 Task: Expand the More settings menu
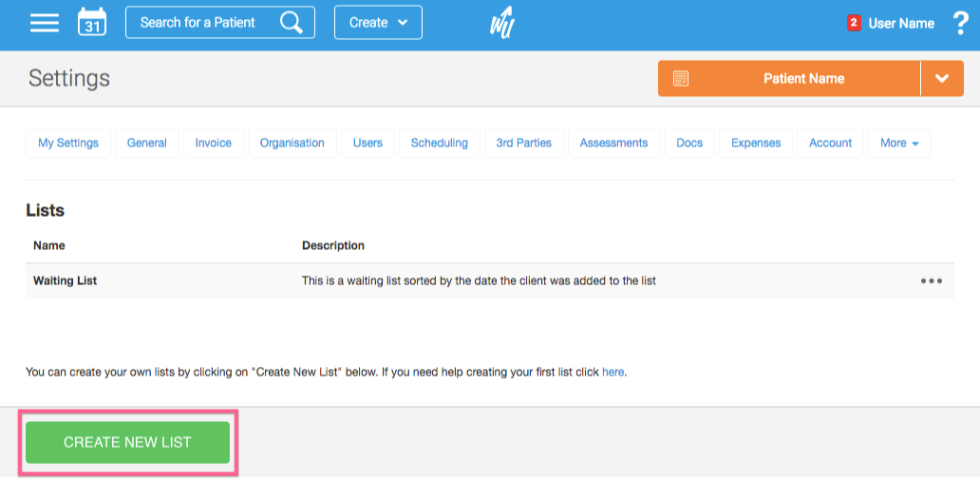899,144
